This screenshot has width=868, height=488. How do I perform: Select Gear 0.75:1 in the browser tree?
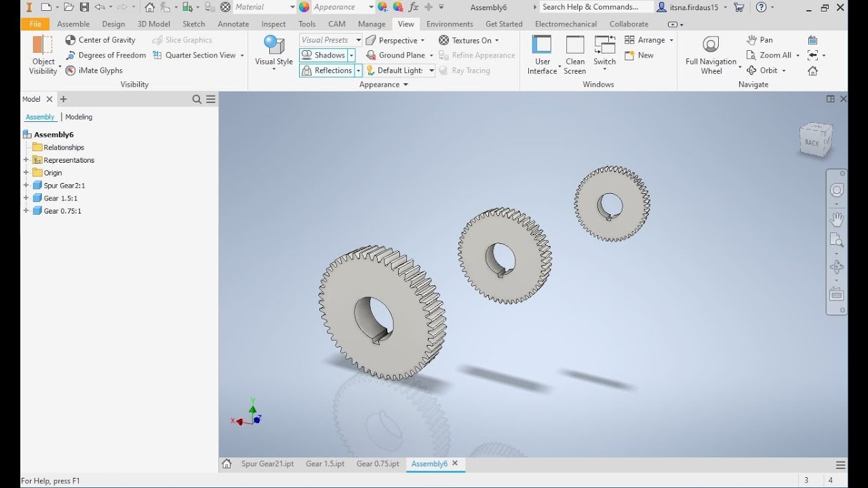62,211
